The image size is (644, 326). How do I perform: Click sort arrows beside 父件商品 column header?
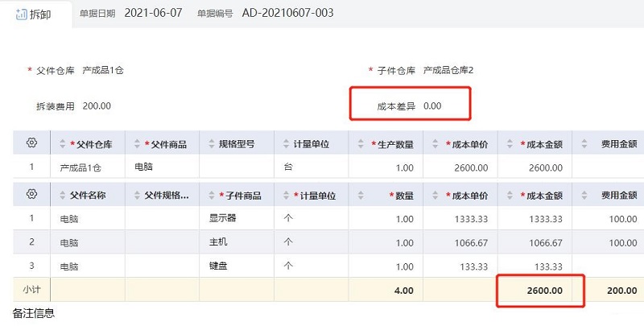(137, 144)
